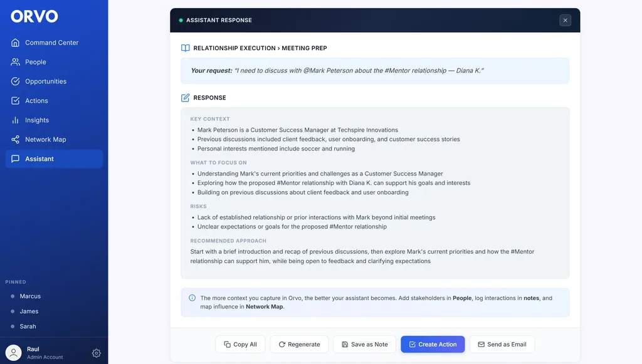642x364 pixels.
Task: Click the info icon in the tip banner
Action: 192,298
